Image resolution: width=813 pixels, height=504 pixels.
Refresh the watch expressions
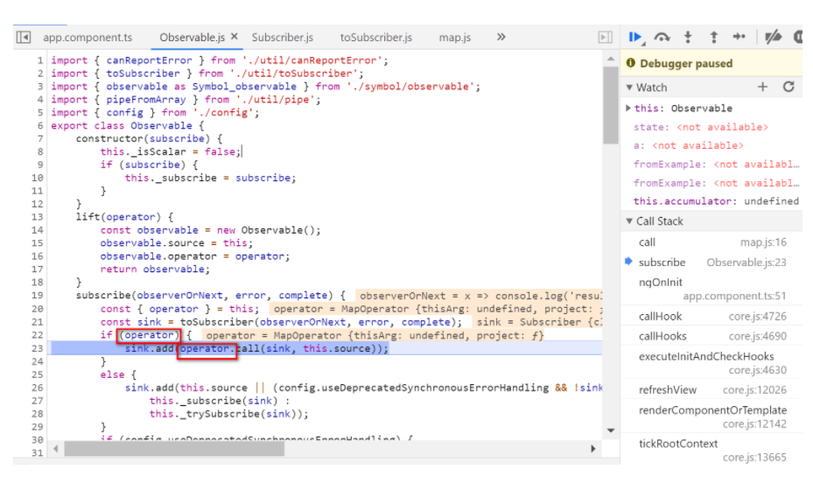point(788,87)
